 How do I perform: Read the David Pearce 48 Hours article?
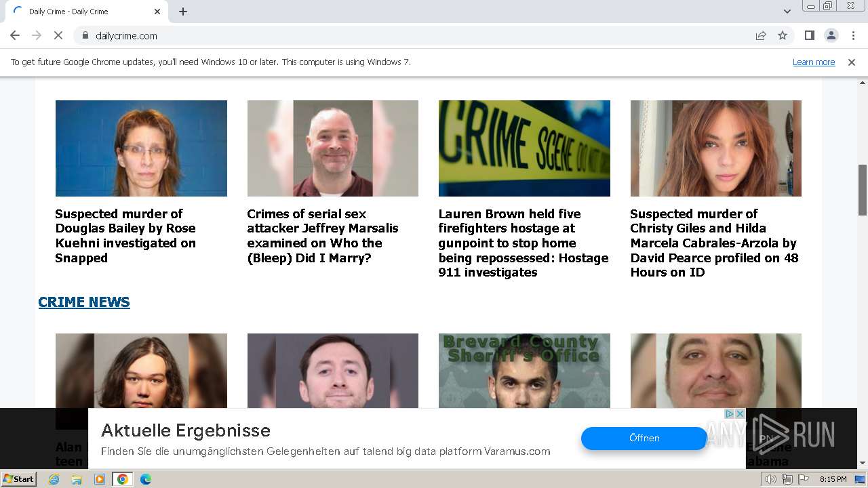pyautogui.click(x=715, y=243)
